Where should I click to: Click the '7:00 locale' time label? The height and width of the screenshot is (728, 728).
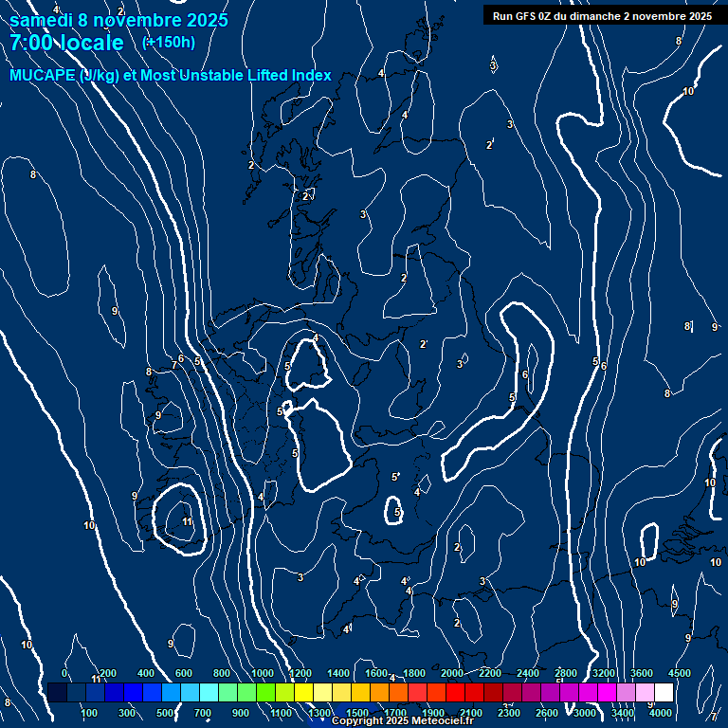[66, 43]
